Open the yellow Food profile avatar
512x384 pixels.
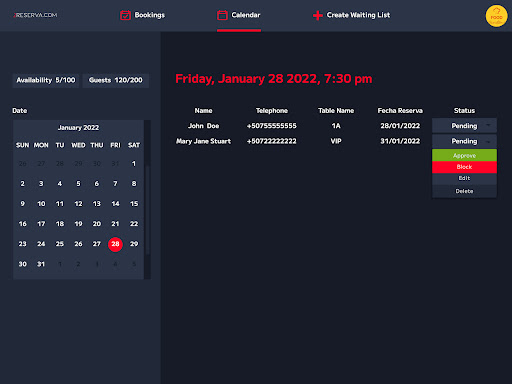click(x=496, y=16)
